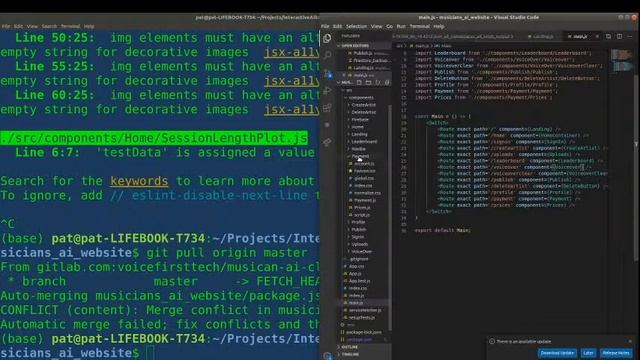Open App.css in explorer tree
This screenshot has height=360, width=640.
pyautogui.click(x=356, y=266)
